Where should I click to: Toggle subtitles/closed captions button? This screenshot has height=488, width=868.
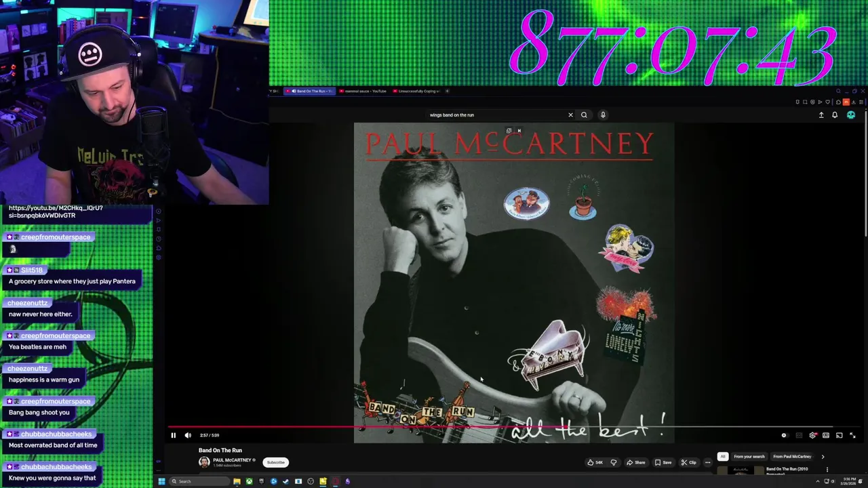point(799,435)
